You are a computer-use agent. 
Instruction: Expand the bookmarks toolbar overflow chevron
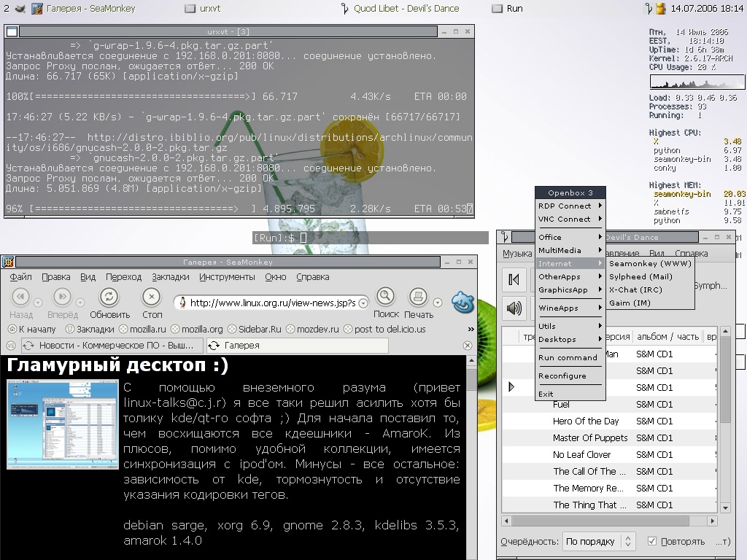[468, 329]
